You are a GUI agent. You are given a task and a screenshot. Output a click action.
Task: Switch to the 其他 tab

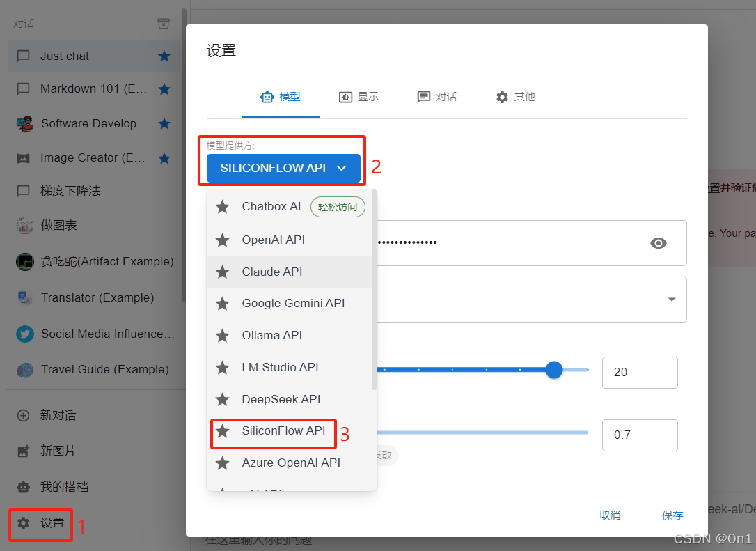515,97
